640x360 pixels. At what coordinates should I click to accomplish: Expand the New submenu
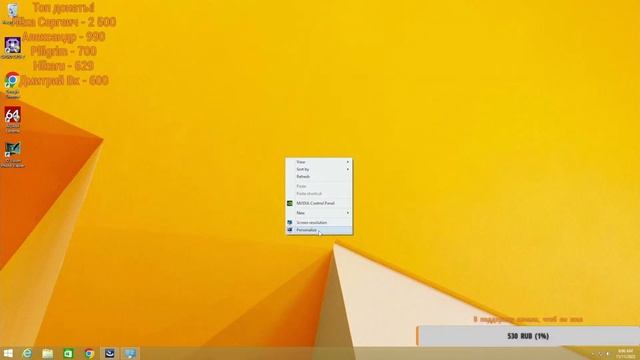pyautogui.click(x=319, y=213)
